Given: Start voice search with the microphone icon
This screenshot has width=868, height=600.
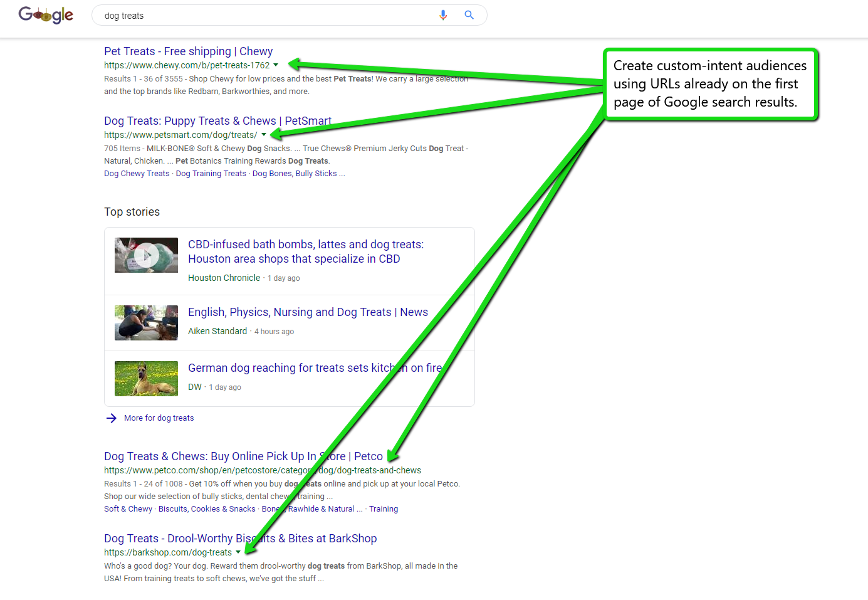Looking at the screenshot, I should pyautogui.click(x=443, y=15).
